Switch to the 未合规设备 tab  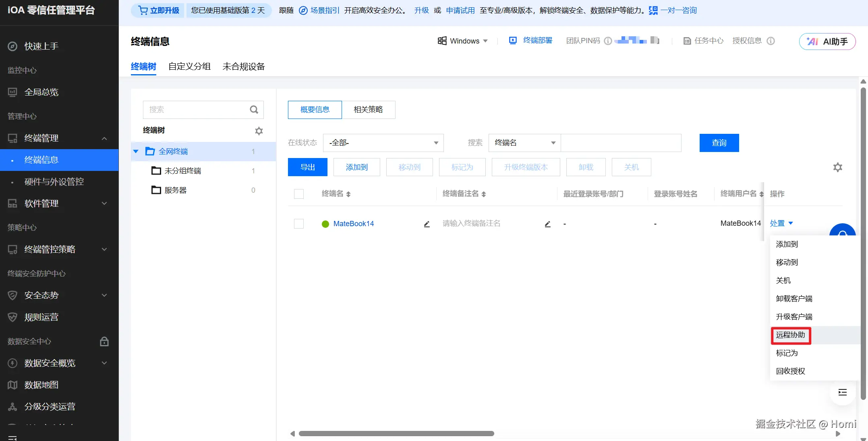pyautogui.click(x=244, y=67)
